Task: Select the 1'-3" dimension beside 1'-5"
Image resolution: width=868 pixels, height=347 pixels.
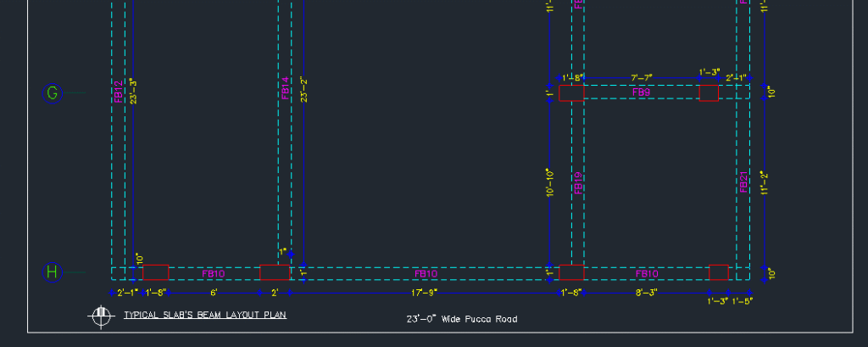Action: [717, 301]
